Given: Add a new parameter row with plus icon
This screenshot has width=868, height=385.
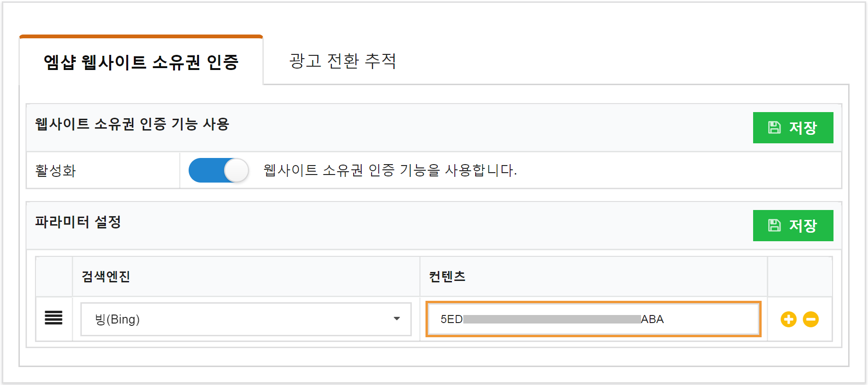Looking at the screenshot, I should pos(788,319).
